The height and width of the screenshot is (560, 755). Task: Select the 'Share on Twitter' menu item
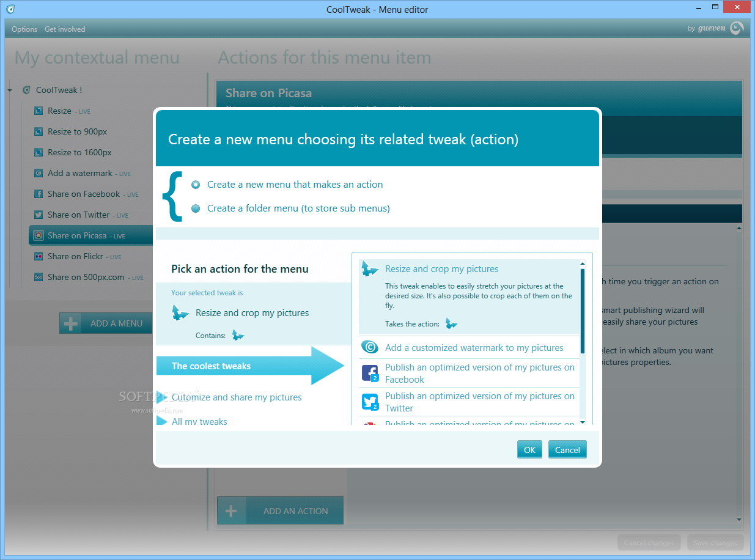[88, 215]
